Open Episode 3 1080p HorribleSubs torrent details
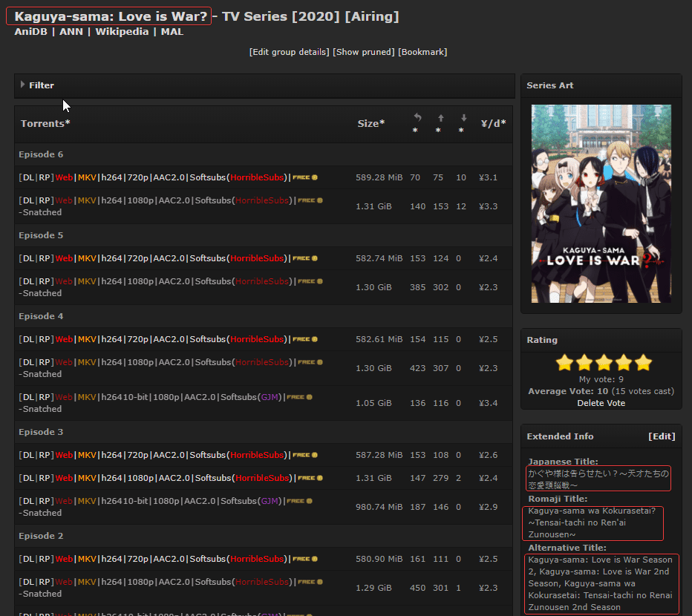Screen dimensions: 692x616 click(x=174, y=478)
